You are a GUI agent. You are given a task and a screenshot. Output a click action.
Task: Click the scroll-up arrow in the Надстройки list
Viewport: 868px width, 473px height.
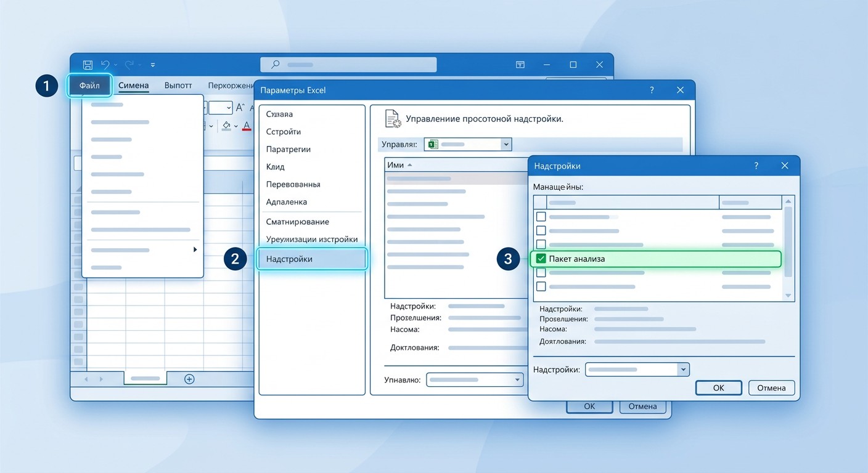pos(788,201)
